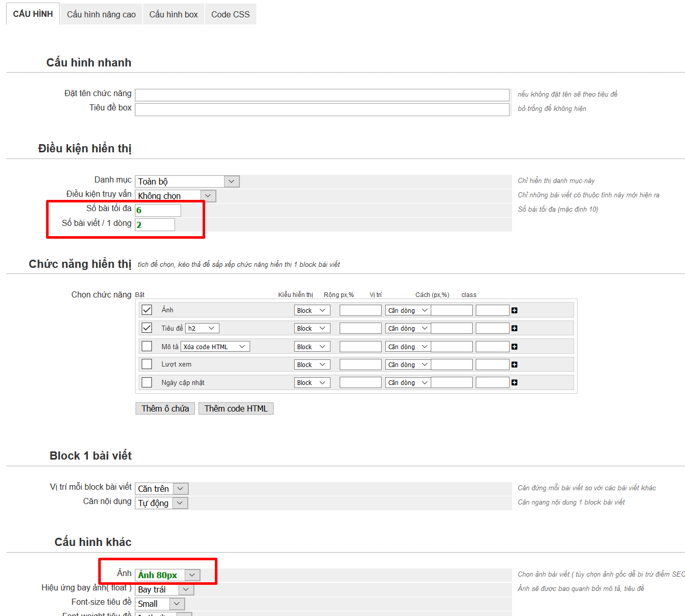
Task: Click the plus icon in Mô tả row
Action: coord(514,347)
